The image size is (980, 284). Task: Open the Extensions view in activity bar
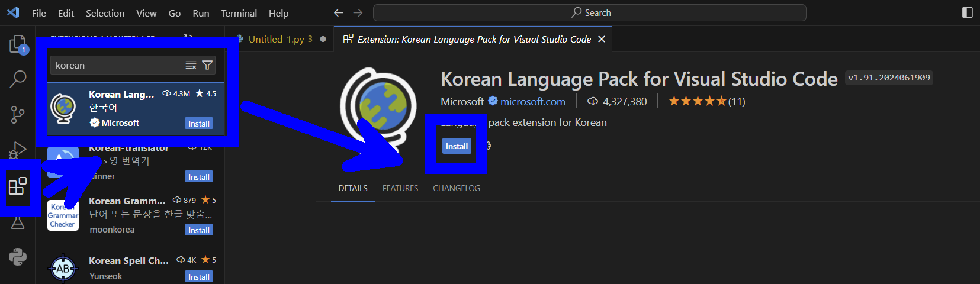tap(18, 186)
